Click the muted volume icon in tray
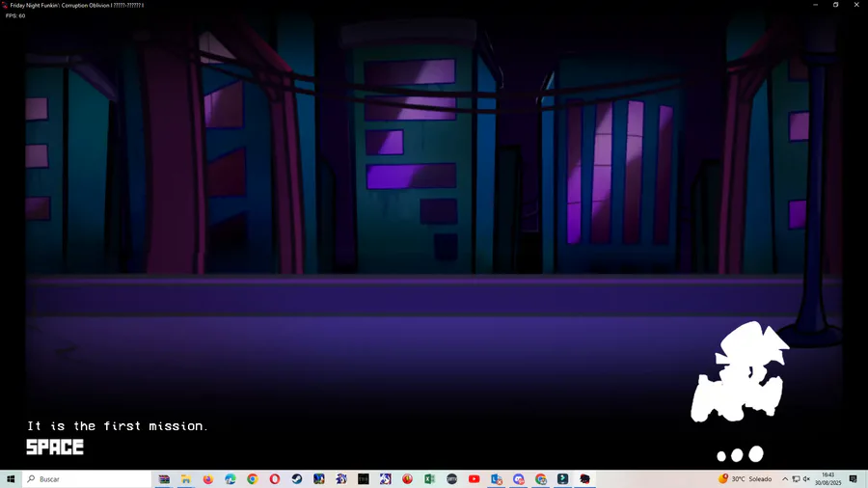868x488 pixels. (806, 479)
